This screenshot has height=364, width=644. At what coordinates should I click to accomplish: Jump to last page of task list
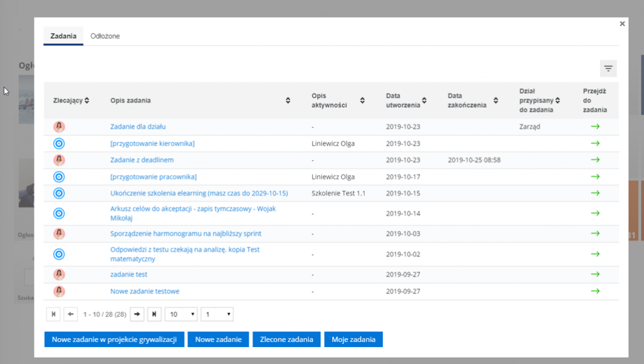pos(155,314)
